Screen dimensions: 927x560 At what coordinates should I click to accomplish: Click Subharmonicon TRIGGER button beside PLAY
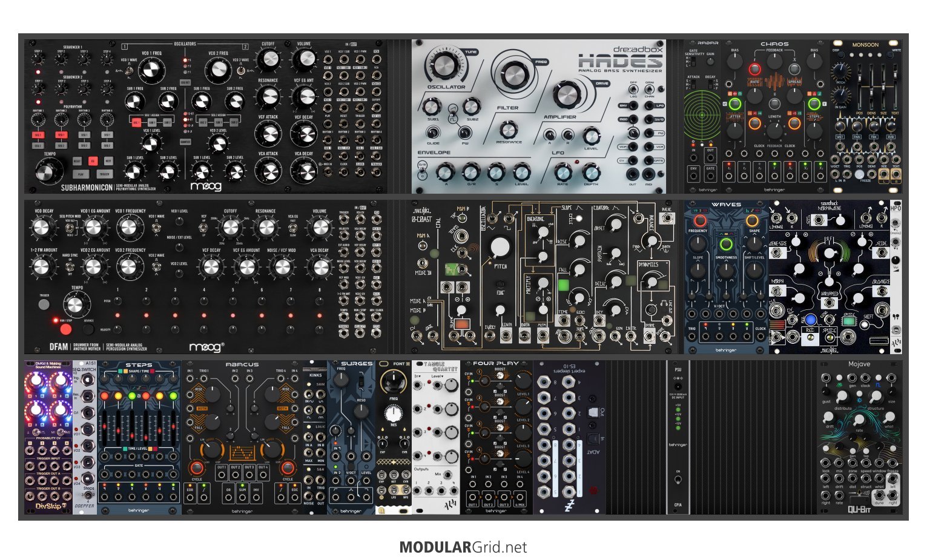point(104,174)
